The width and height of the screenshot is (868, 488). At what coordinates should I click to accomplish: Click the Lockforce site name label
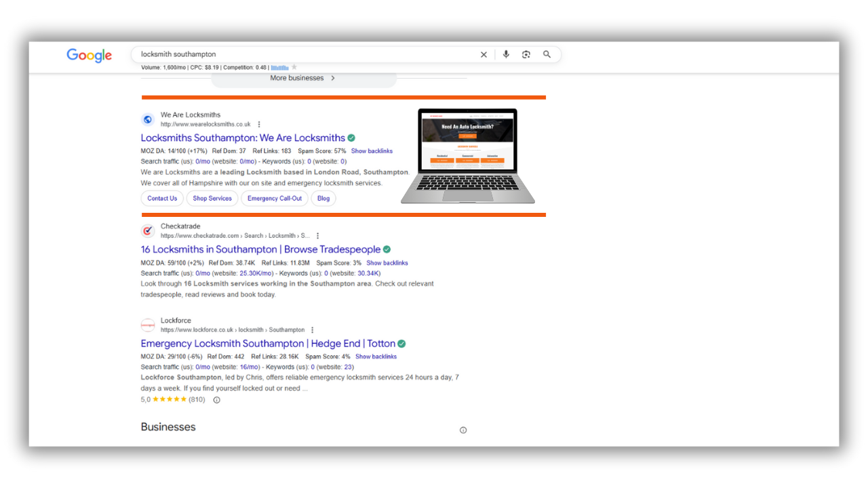(x=176, y=321)
